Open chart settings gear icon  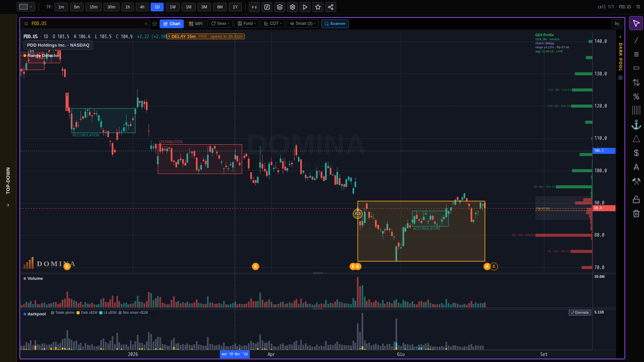pos(292,7)
